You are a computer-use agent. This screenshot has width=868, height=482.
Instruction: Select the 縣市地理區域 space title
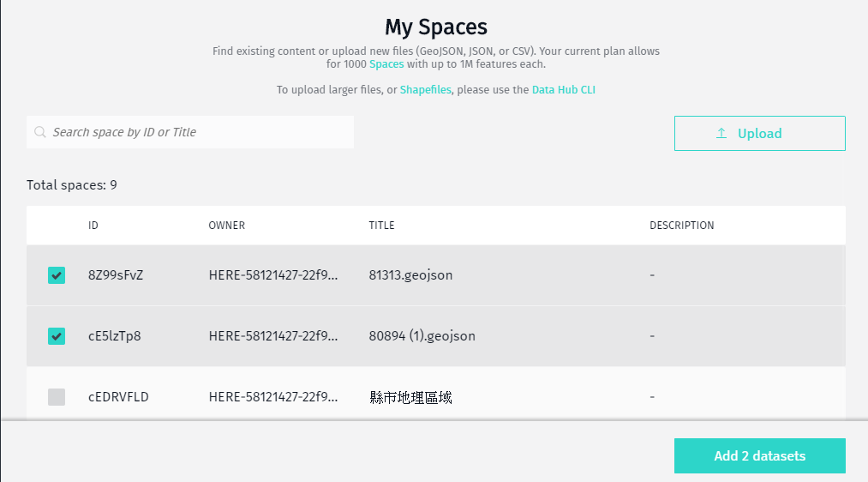pyautogui.click(x=410, y=397)
